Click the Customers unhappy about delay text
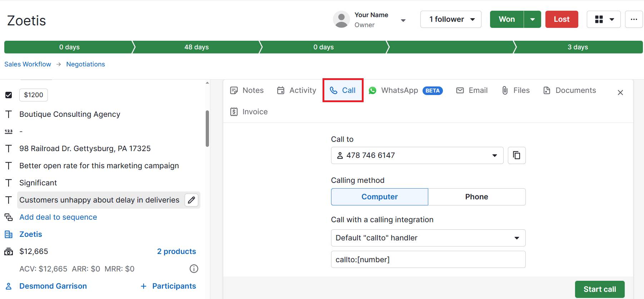The width and height of the screenshot is (644, 299). (x=99, y=200)
